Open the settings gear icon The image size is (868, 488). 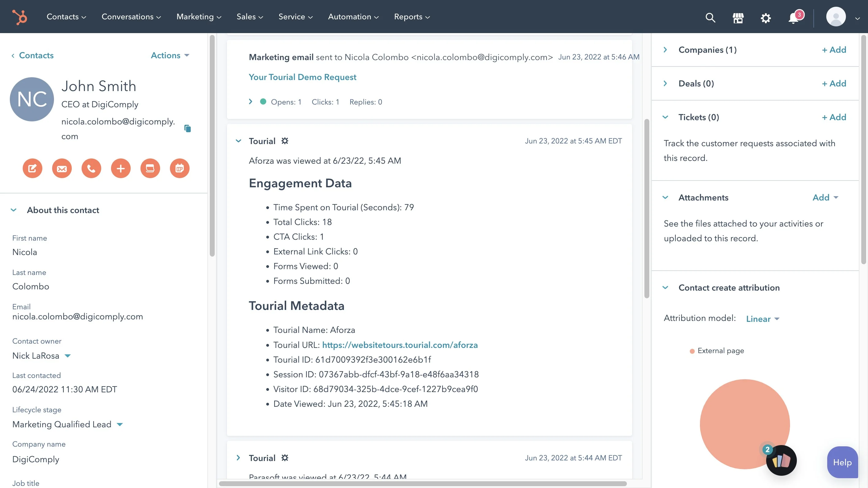click(766, 18)
